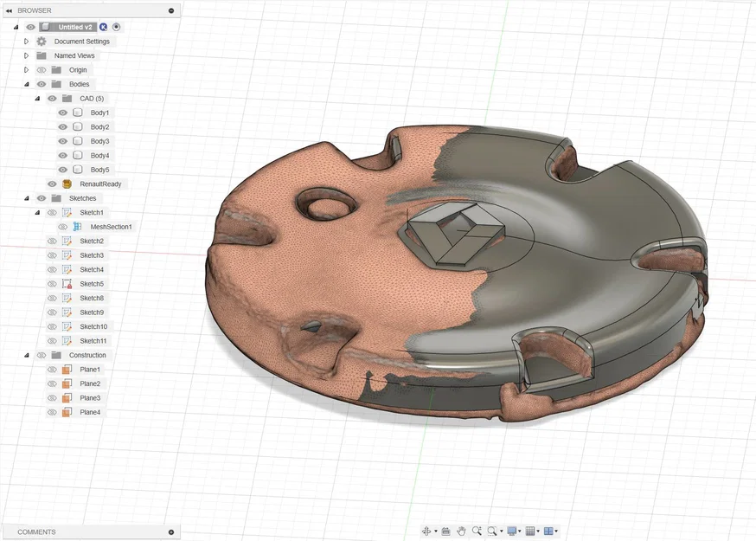Collapse the Sketches folder
Image resolution: width=756 pixels, height=541 pixels.
27,198
